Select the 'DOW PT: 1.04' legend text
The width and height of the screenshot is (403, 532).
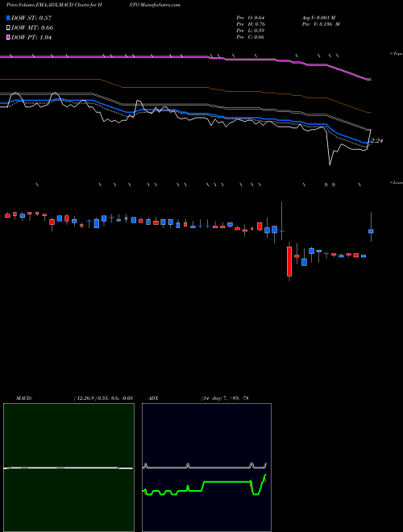(31, 38)
